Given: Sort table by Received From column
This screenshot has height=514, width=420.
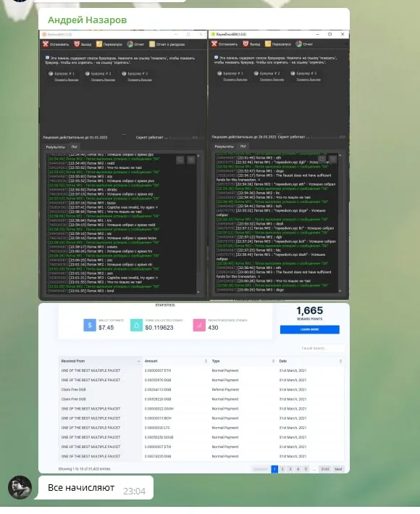Looking at the screenshot, I should pos(101,361).
